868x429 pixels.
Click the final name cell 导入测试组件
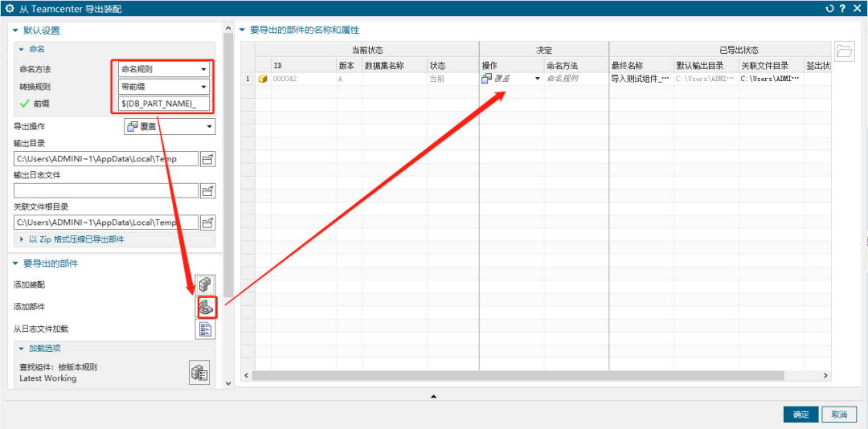[x=641, y=80]
